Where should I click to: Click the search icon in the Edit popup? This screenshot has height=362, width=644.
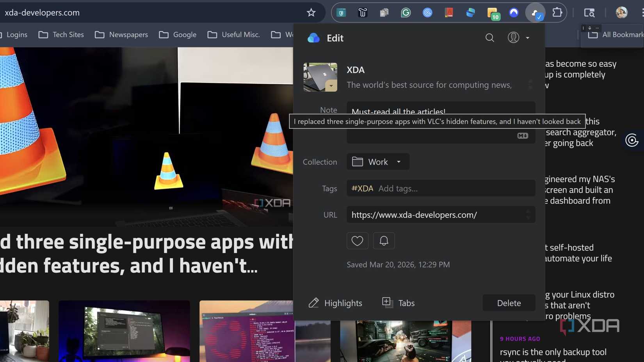coord(490,38)
